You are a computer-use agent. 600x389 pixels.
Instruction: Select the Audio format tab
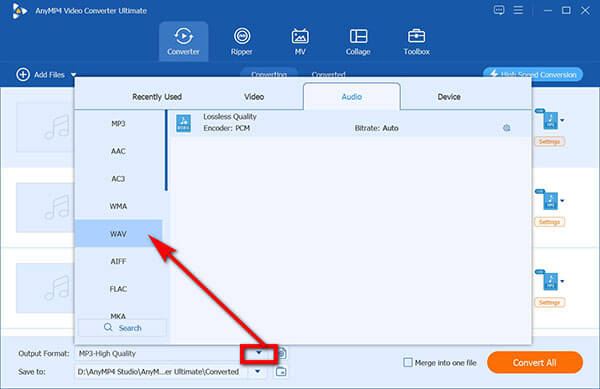pos(352,97)
